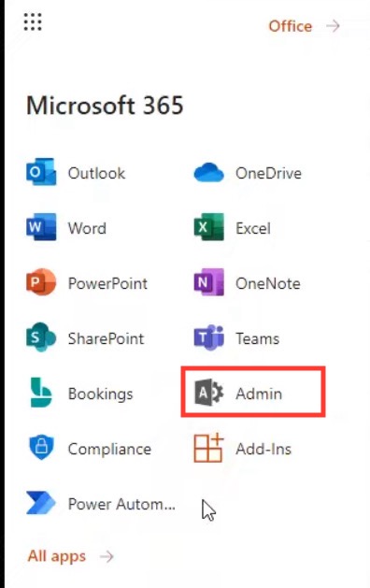Click the PowerPoint app icon
370x588 pixels.
coord(41,282)
